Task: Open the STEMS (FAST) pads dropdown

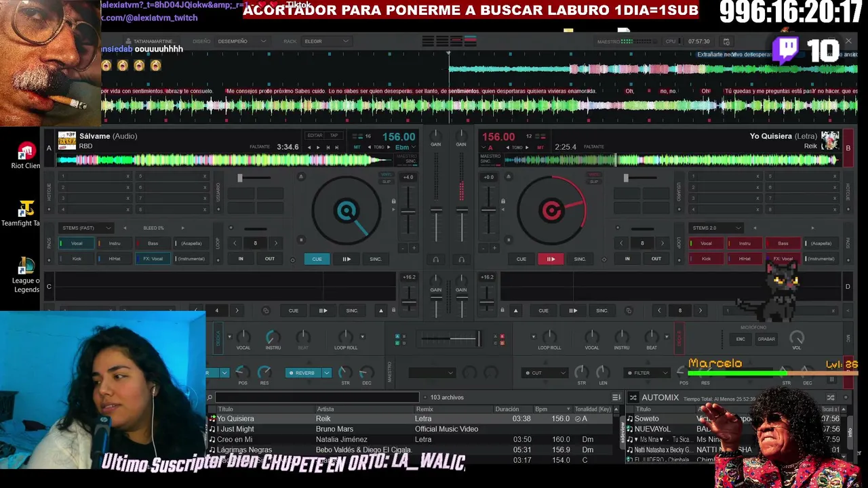Action: [x=85, y=228]
